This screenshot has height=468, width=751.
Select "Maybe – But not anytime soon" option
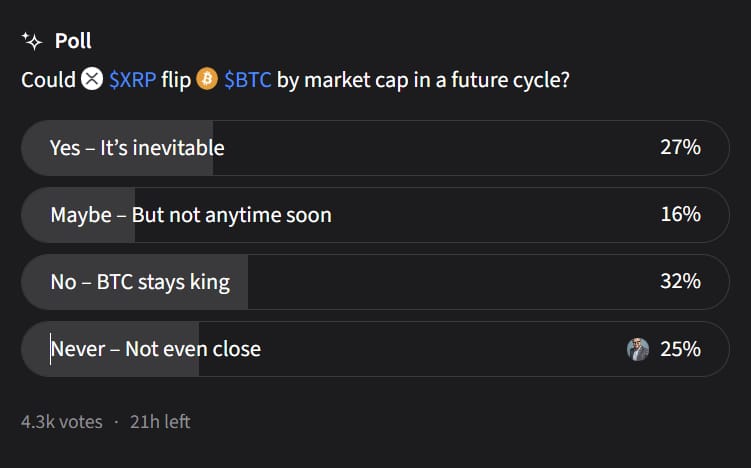(x=191, y=215)
